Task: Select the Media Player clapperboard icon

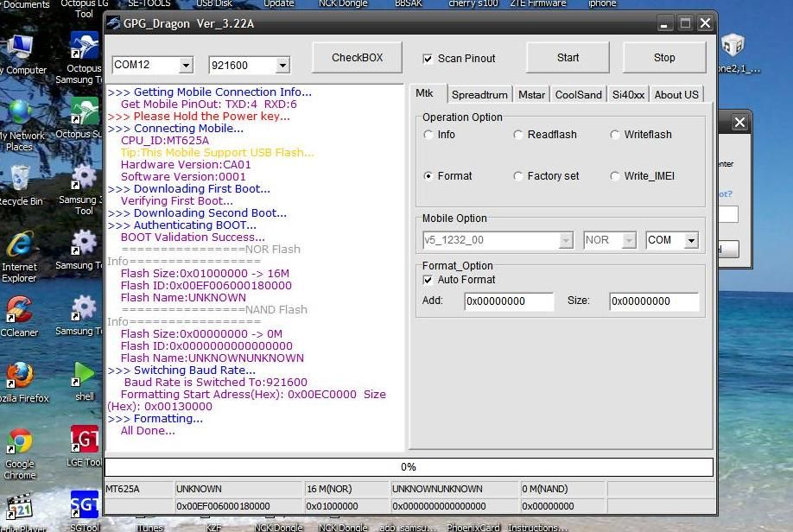Action: [x=19, y=507]
